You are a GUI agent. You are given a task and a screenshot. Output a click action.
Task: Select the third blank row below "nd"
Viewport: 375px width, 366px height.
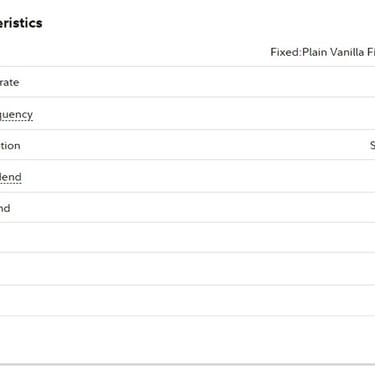(187, 301)
